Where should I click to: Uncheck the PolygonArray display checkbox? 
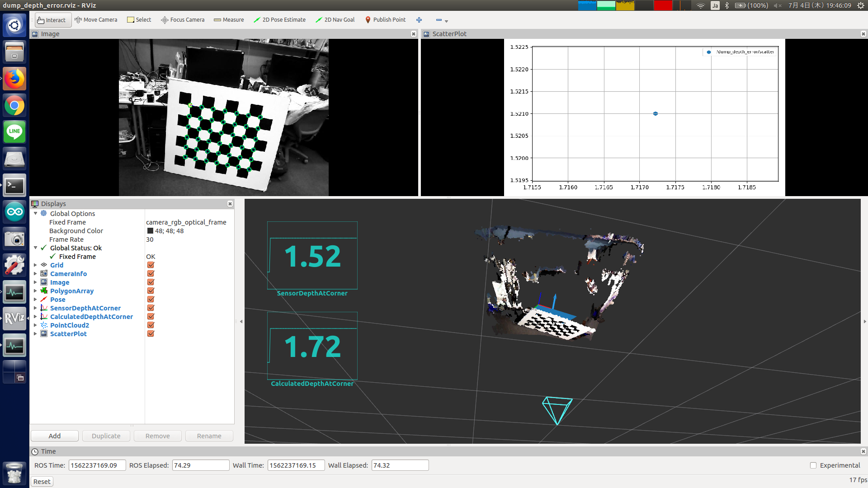pyautogui.click(x=151, y=291)
